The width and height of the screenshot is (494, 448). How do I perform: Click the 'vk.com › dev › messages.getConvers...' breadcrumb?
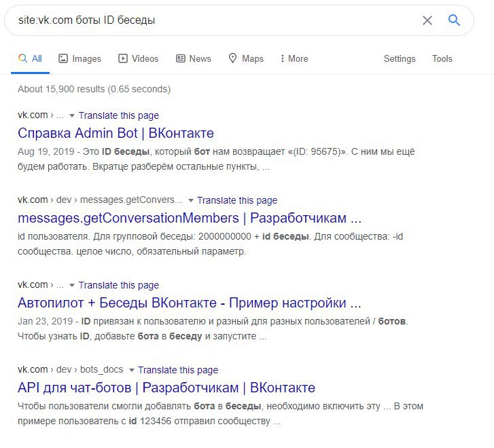point(100,200)
